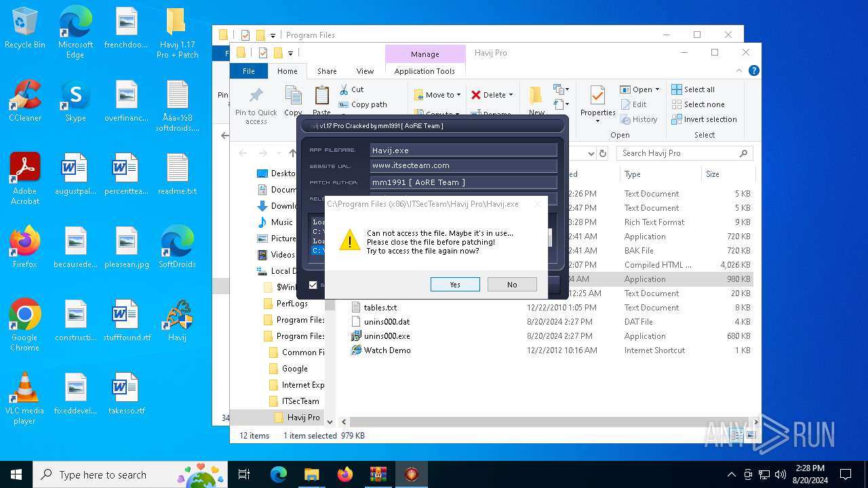Click the Windows Start button

pos(16,474)
